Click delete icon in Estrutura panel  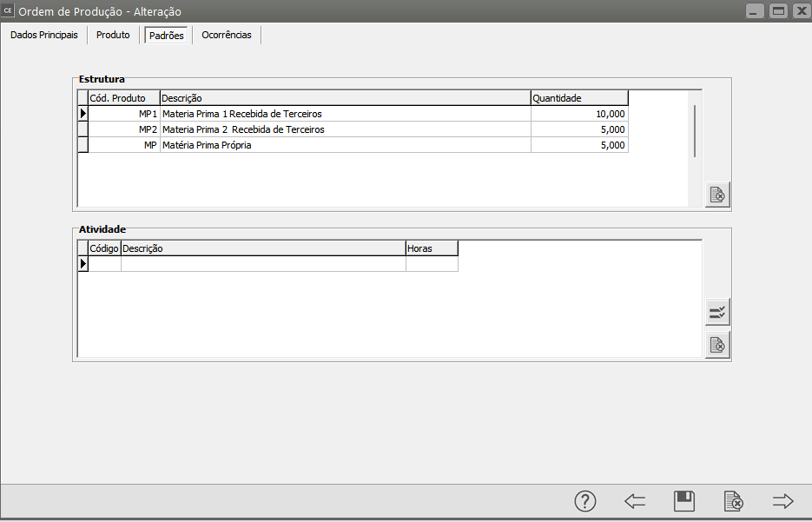coord(717,195)
